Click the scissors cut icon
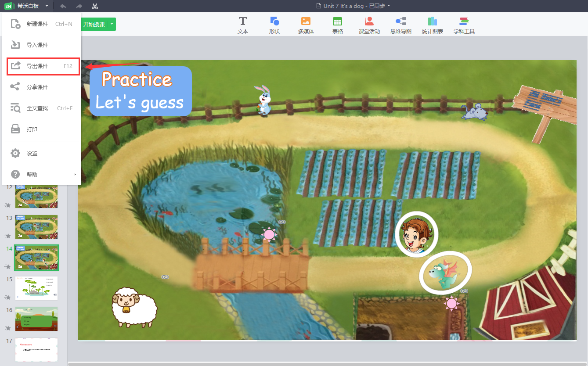588x366 pixels. [95, 6]
